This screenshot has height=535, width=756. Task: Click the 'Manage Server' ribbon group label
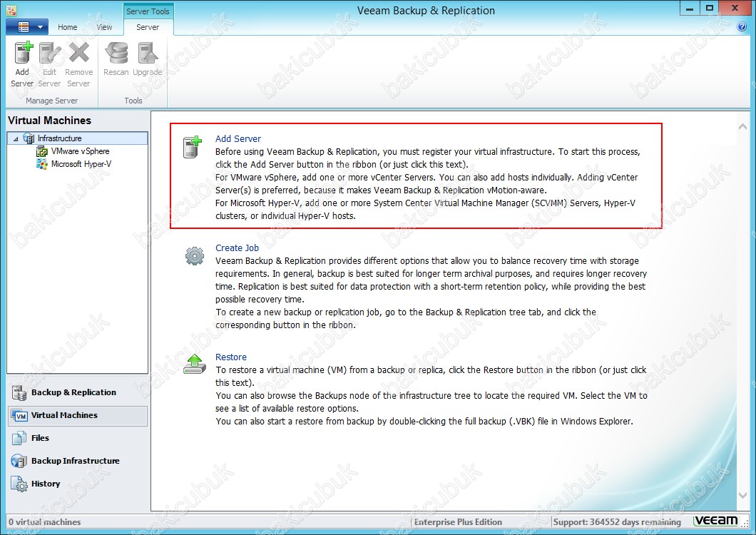pos(51,101)
